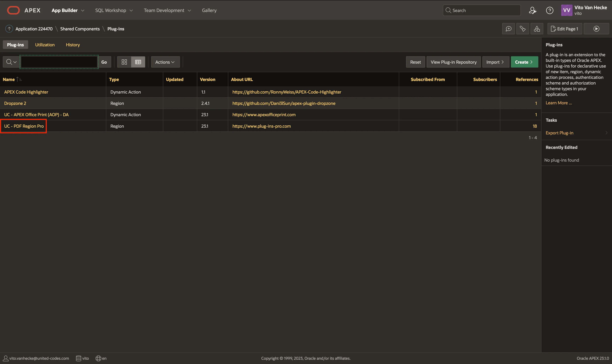Viewport: 612px width, 364px height.
Task: Open the History tab
Action: (73, 45)
